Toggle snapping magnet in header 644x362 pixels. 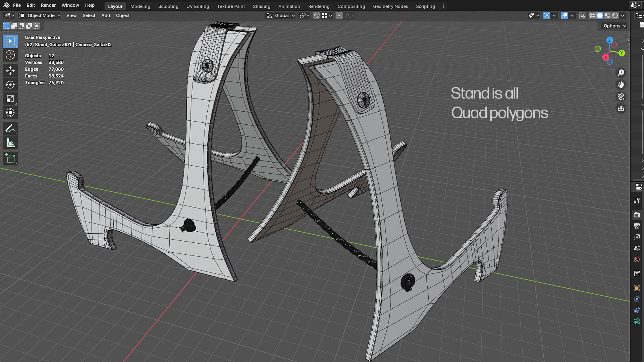click(316, 15)
